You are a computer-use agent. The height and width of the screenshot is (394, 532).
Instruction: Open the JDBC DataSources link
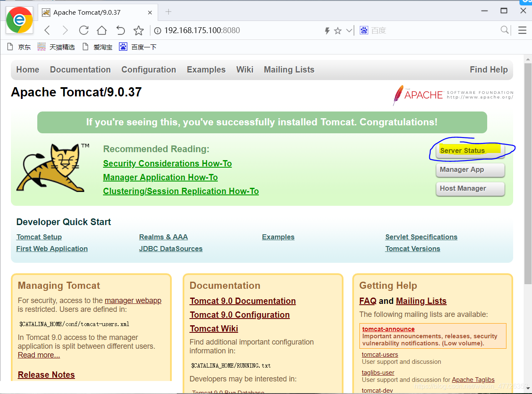point(171,249)
